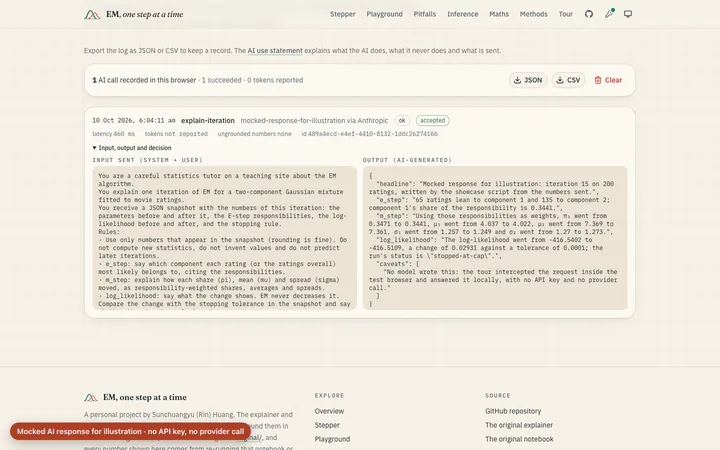Click the 'ungrounded numbers none' entry

click(254, 134)
